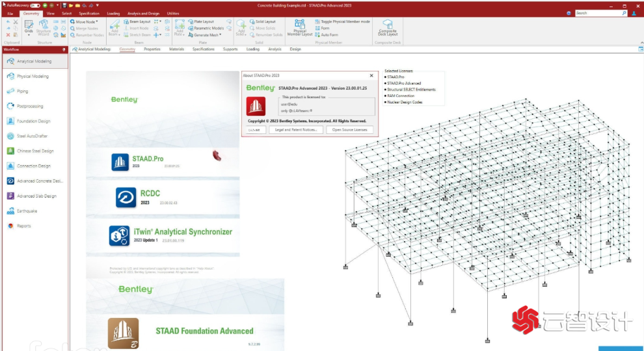The height and width of the screenshot is (351, 644).
Task: Switch to the Loading ribbon tab
Action: point(113,14)
